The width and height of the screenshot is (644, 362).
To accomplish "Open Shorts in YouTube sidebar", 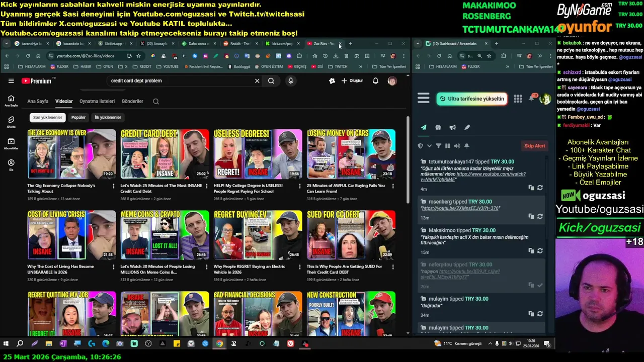I will 11,122.
